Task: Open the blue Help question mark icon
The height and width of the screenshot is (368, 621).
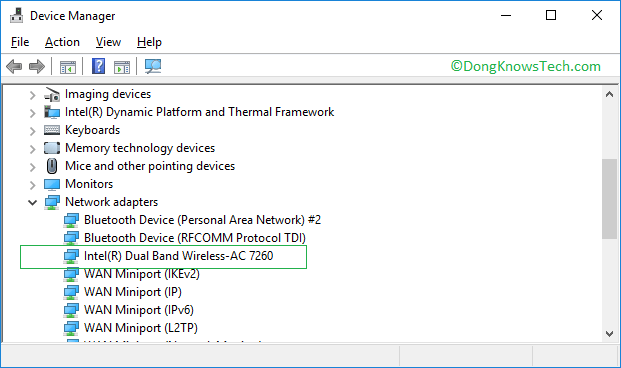Action: point(98,66)
